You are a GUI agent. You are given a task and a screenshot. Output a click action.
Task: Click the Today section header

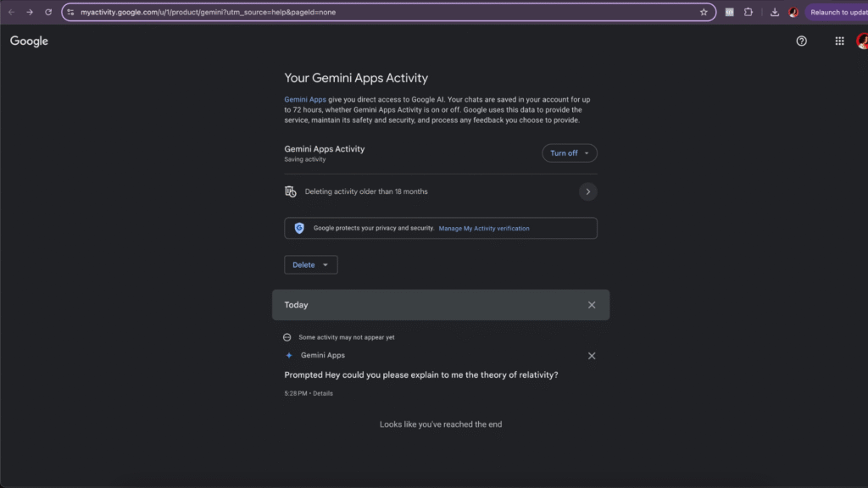point(441,305)
